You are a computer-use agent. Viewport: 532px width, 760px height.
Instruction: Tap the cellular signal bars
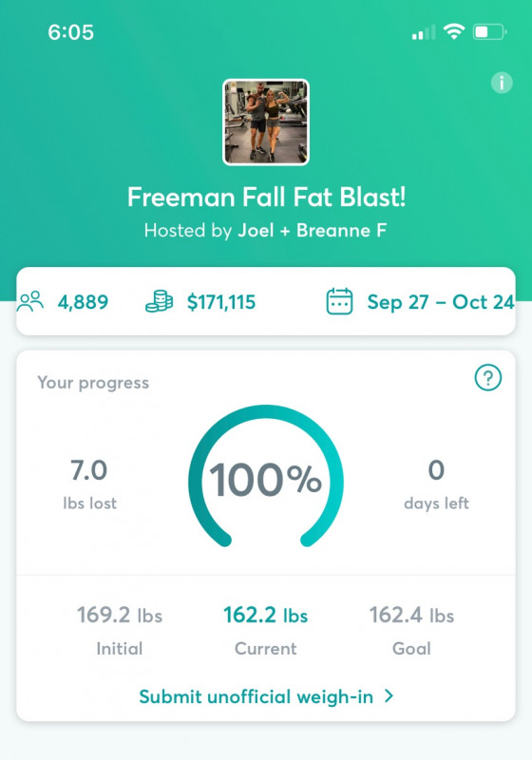[424, 32]
